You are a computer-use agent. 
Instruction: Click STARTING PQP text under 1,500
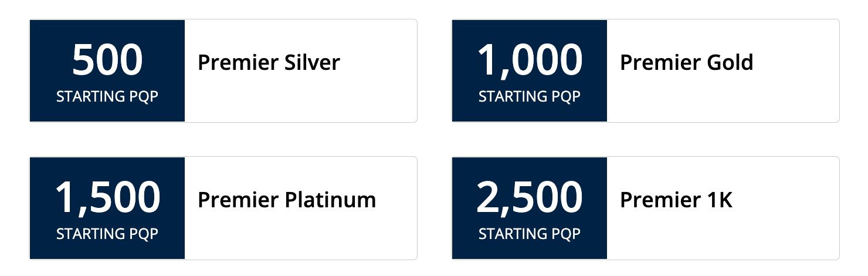pos(107,234)
